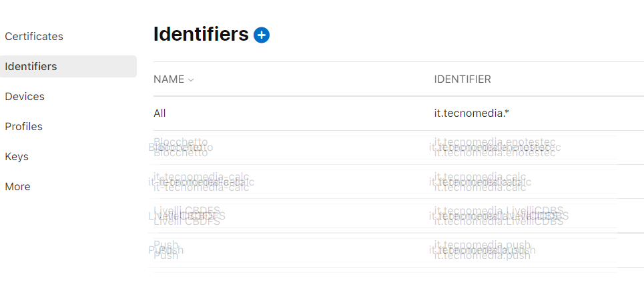Click the it.tecnomedia.push bundle ID

(x=482, y=250)
